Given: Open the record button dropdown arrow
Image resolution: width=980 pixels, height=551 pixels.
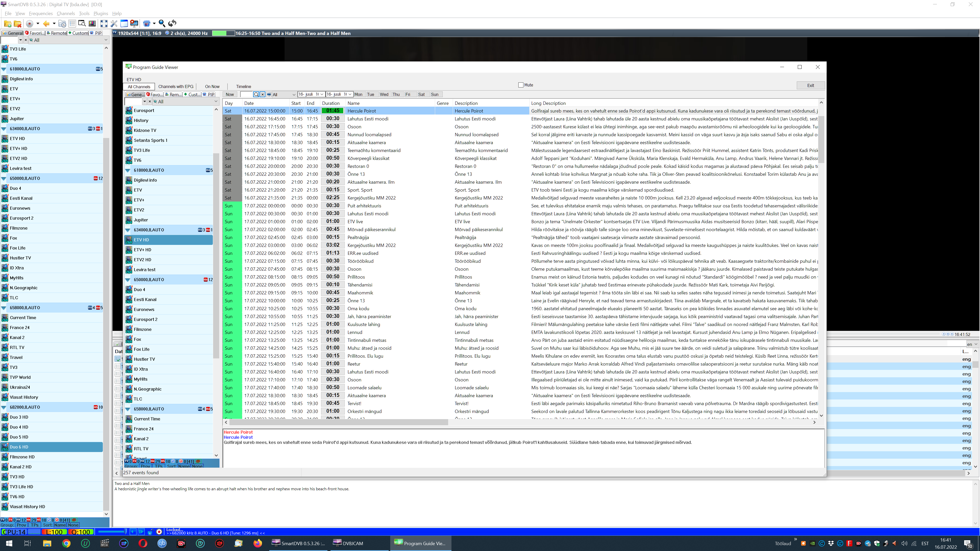Looking at the screenshot, I should coord(38,23).
